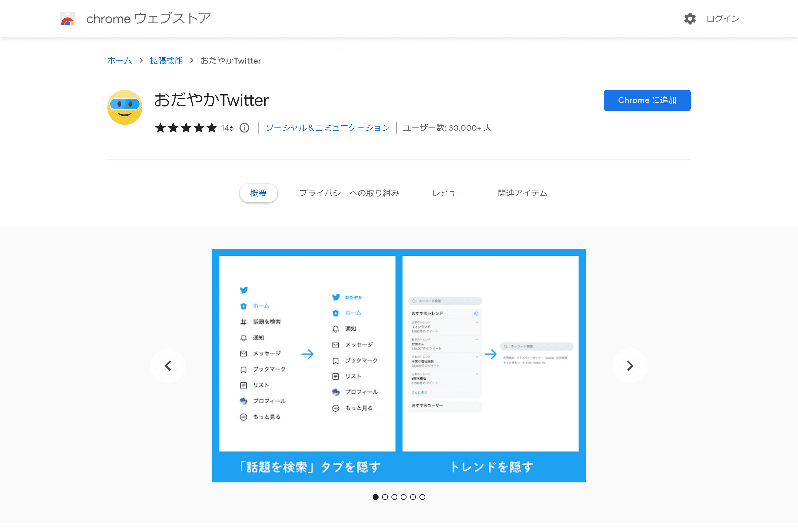Select the 概要 tab
The height and width of the screenshot is (532, 798).
coord(258,193)
